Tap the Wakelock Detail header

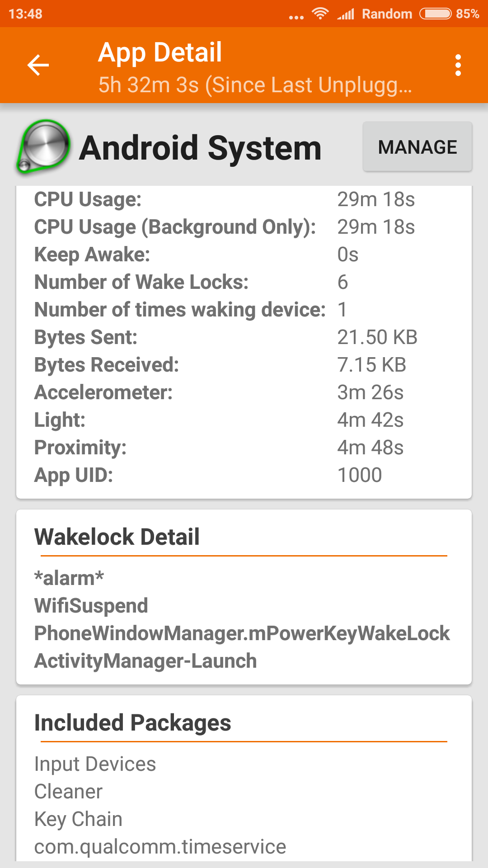pyautogui.click(x=117, y=537)
